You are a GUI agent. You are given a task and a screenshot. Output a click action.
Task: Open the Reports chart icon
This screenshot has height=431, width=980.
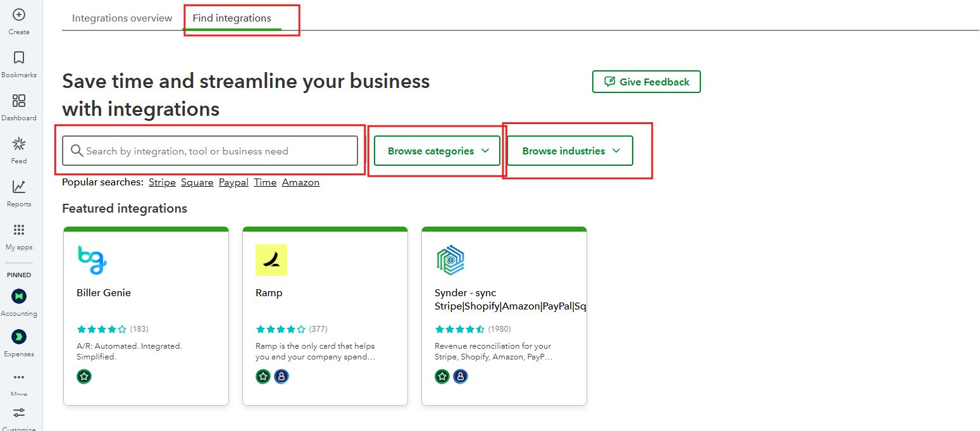pos(19,187)
